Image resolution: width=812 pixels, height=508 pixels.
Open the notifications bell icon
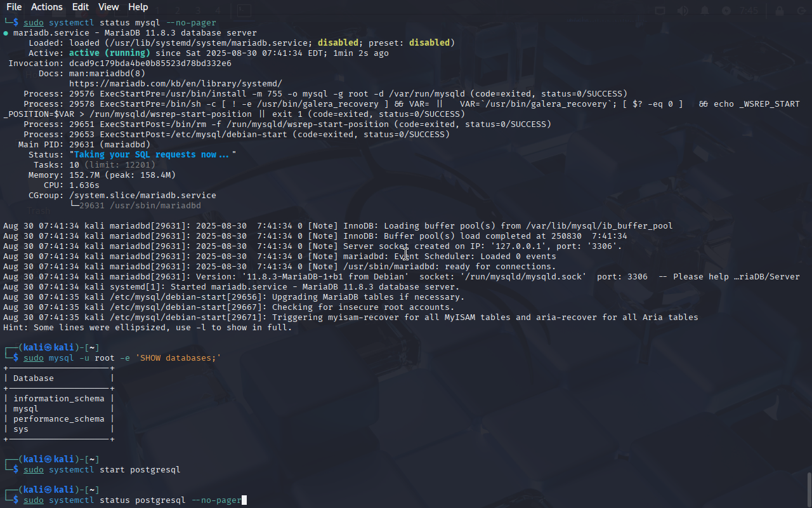pos(705,11)
